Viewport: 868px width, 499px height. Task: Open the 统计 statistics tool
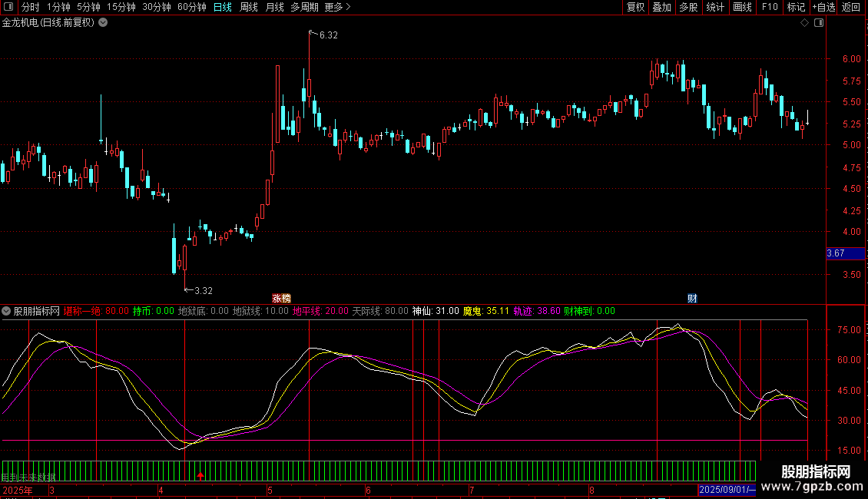pyautogui.click(x=715, y=8)
